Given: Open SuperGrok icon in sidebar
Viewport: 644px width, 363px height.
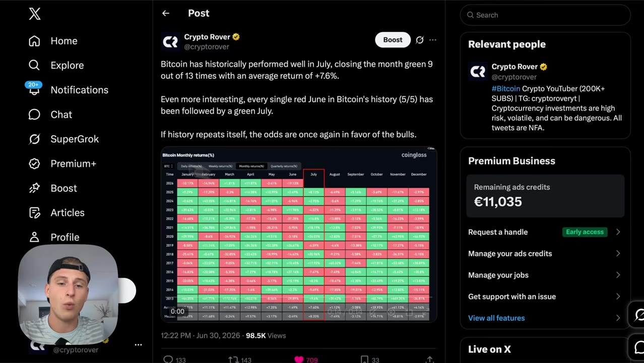Looking at the screenshot, I should point(34,139).
